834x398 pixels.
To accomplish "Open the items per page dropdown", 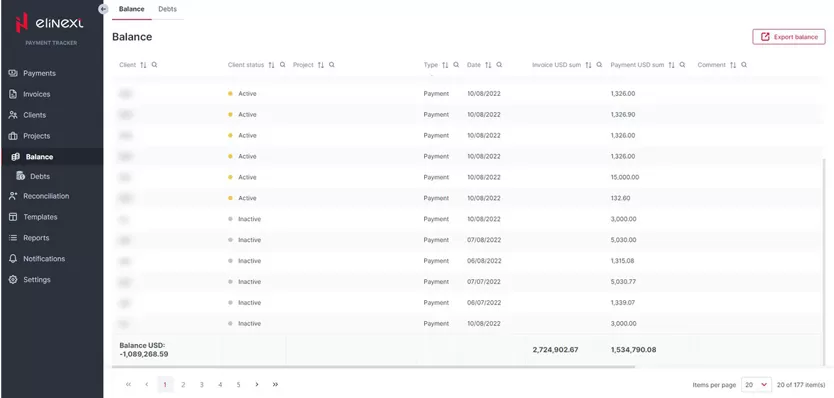I will tap(756, 384).
